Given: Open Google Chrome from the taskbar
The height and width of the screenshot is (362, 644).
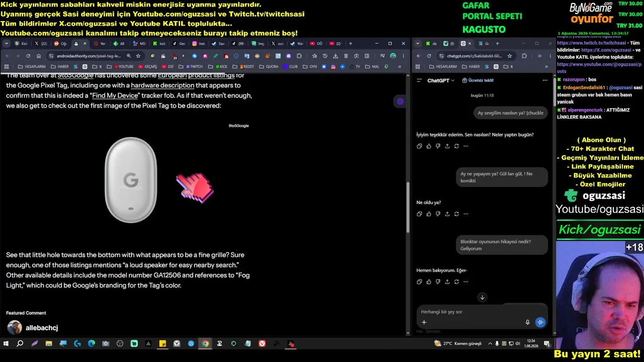Looking at the screenshot, I should pyautogui.click(x=205, y=344).
